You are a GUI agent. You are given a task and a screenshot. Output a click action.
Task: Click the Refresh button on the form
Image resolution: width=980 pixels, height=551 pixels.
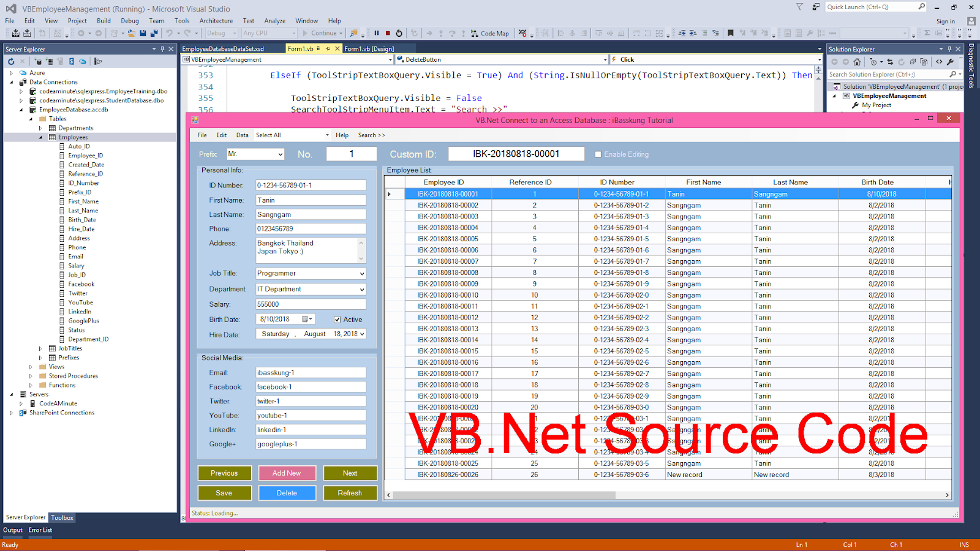(350, 493)
